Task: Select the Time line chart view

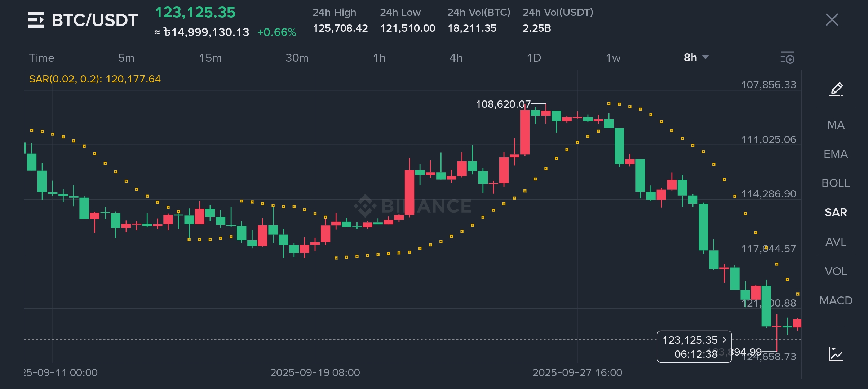Action: coord(42,58)
